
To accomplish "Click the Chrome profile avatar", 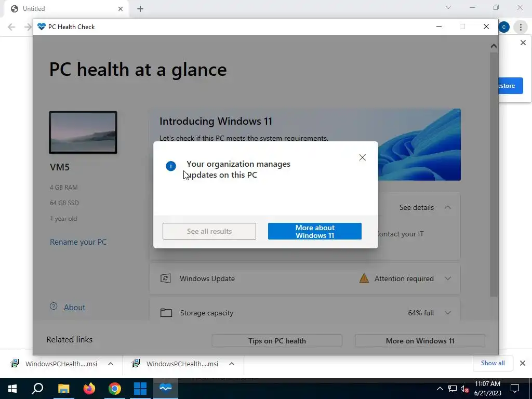I will [x=504, y=27].
